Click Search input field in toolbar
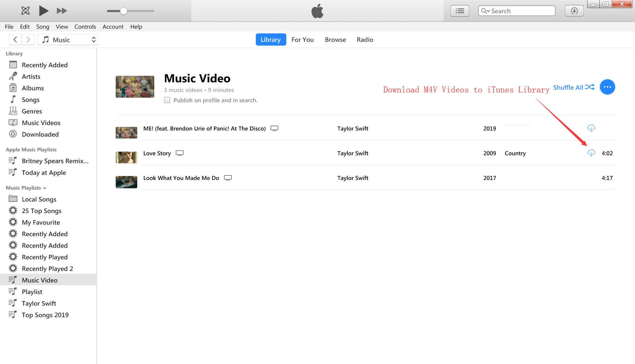This screenshot has width=635, height=364. coord(517,11)
